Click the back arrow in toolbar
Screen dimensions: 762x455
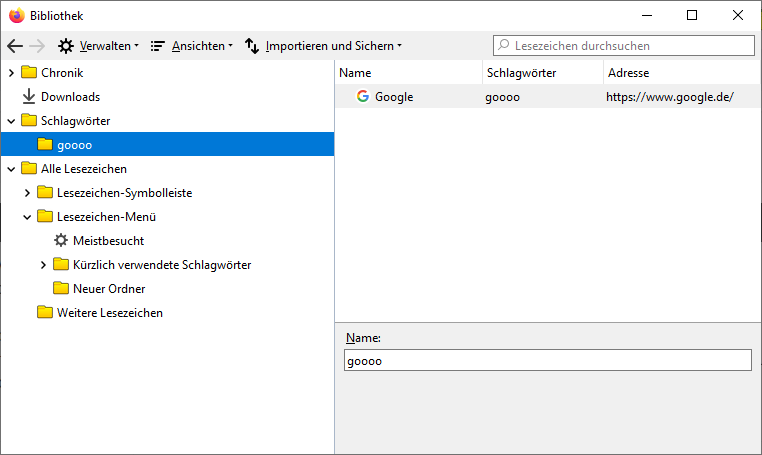tap(15, 46)
